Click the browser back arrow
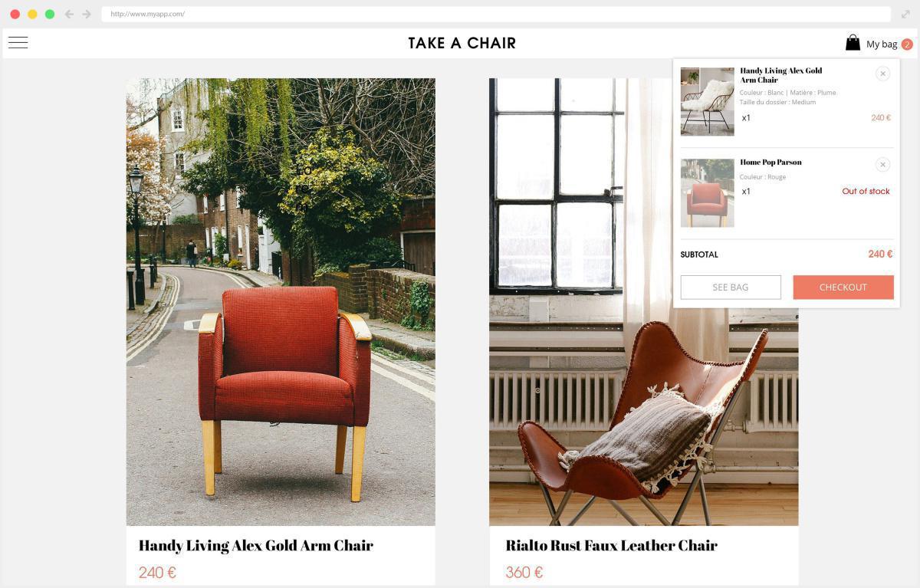 [69, 14]
